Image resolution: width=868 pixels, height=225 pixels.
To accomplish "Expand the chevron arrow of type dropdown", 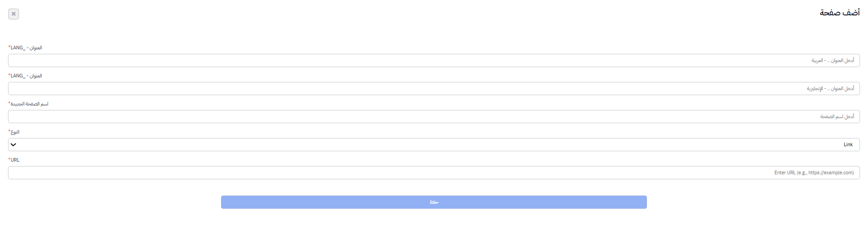I will 14,145.
